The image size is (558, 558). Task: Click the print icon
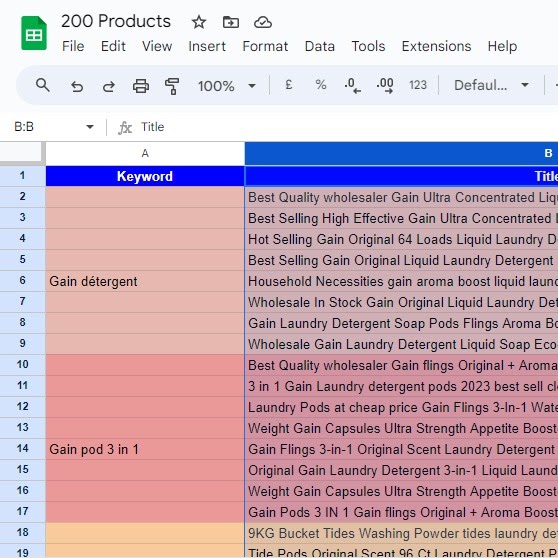[141, 86]
